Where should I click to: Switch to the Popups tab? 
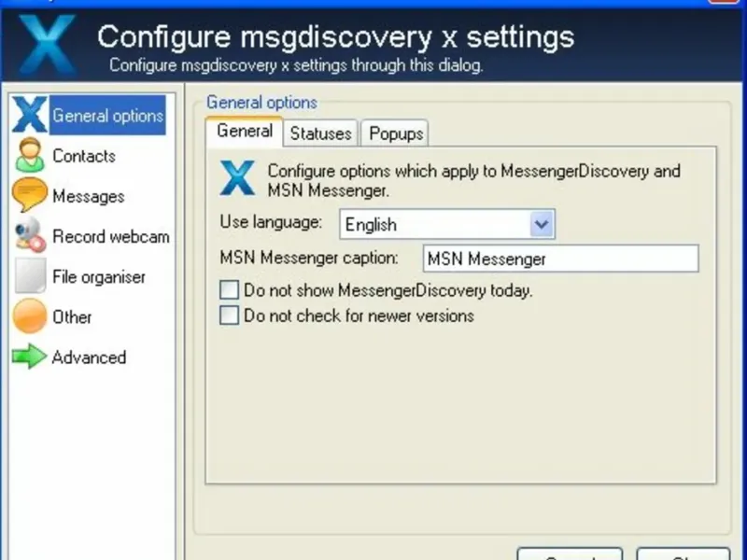coord(395,133)
